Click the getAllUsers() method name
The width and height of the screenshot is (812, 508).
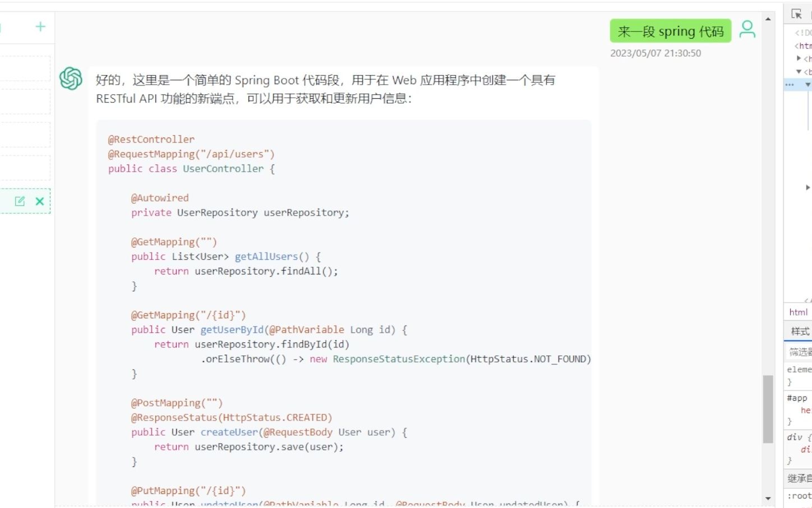coord(266,257)
